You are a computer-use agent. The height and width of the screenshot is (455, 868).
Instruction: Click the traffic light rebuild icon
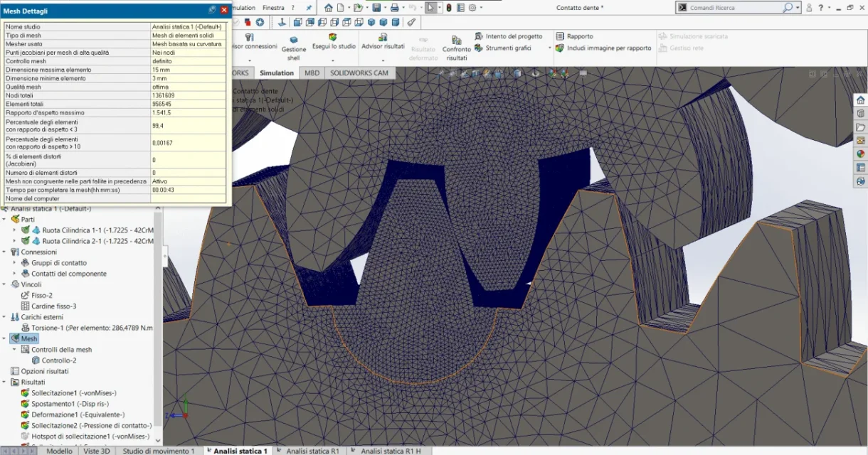450,8
